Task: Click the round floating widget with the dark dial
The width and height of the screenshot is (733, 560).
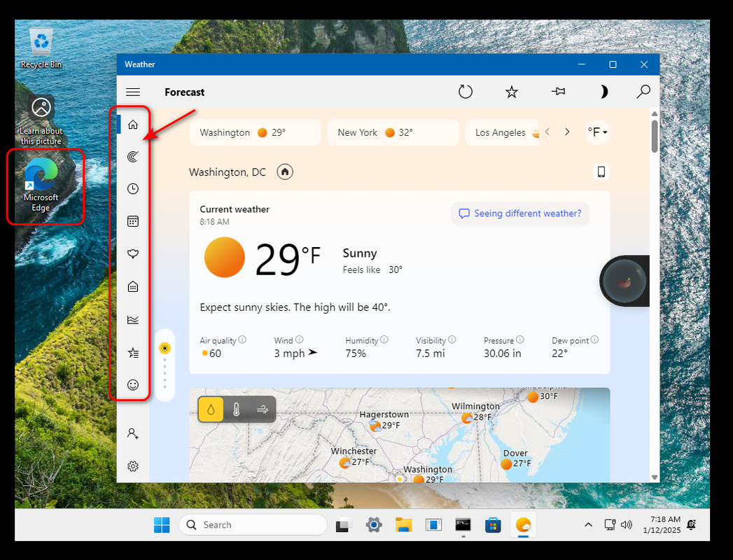Action: [x=624, y=281]
